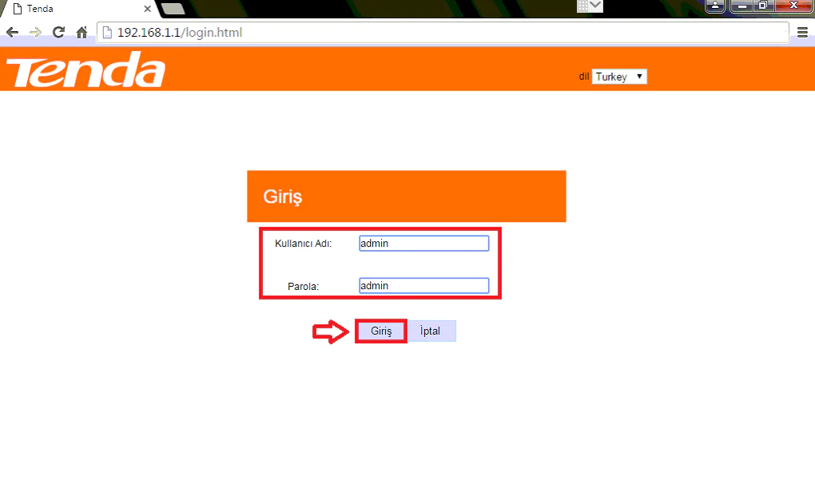Click the browser forward arrow
This screenshot has height=504, width=815.
click(x=35, y=33)
